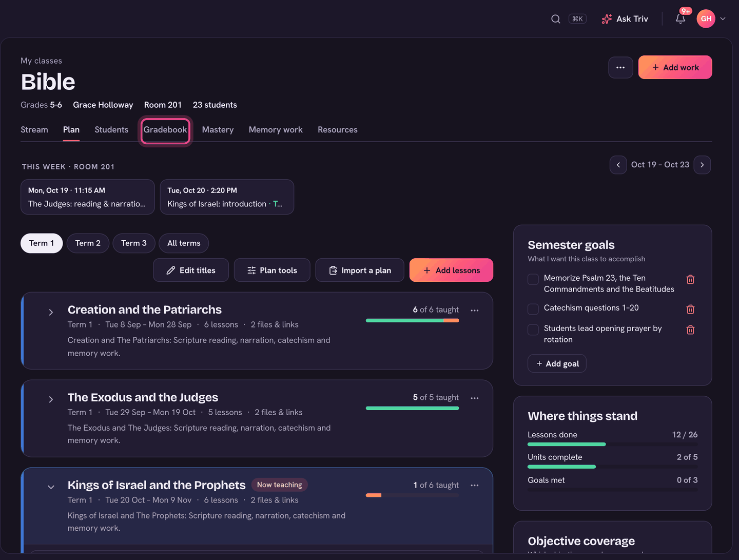Expand The Exodus and the Judges unit
This screenshot has width=739, height=560.
(51, 399)
